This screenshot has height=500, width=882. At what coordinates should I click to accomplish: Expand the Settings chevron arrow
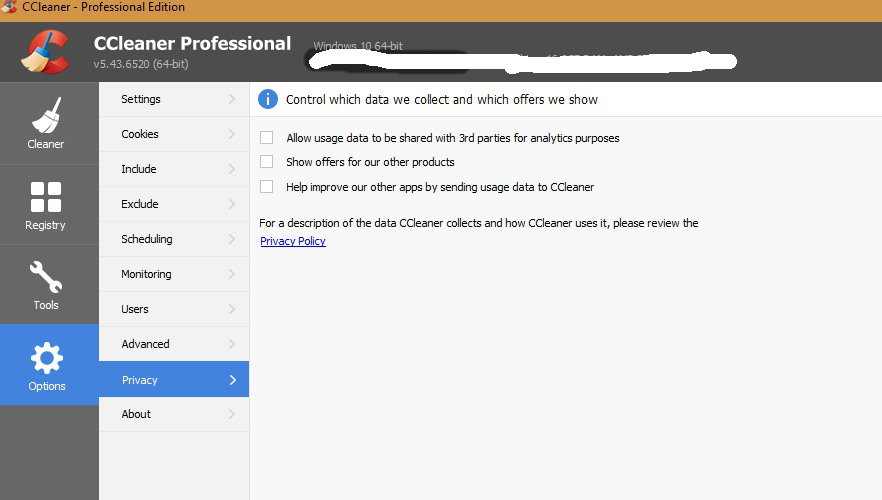[232, 99]
